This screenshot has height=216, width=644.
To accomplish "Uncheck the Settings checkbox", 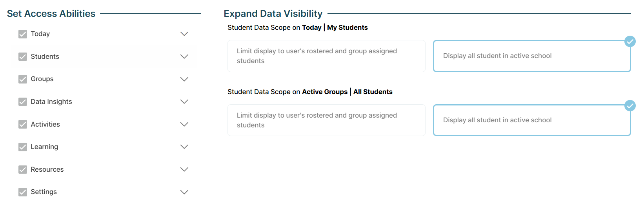I will (x=23, y=192).
